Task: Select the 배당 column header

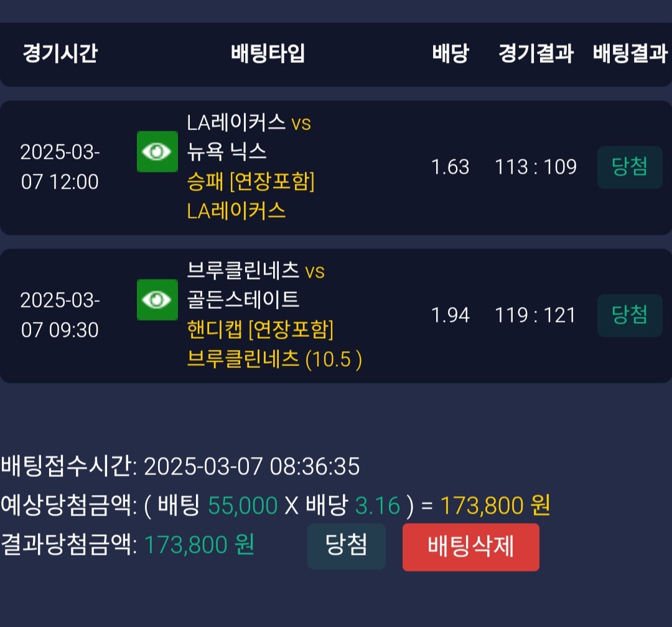Action: 450,54
